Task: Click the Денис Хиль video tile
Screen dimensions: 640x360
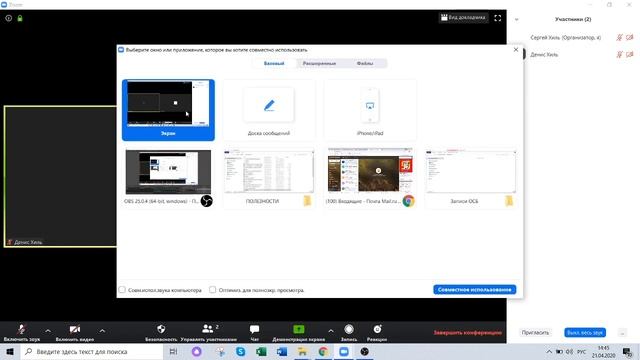Action: point(60,176)
